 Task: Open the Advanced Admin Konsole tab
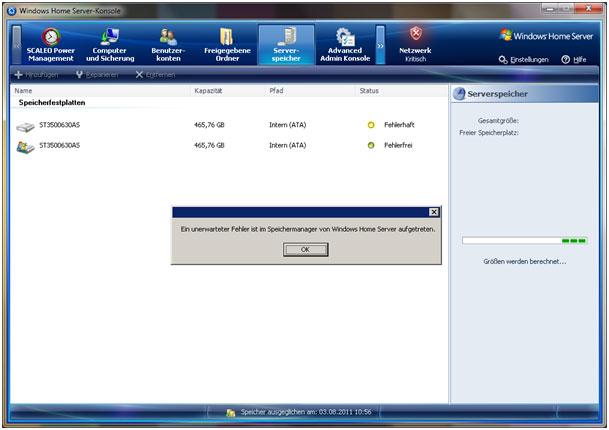[x=345, y=45]
